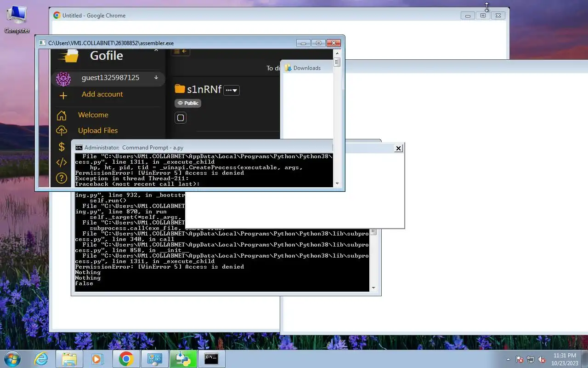Click assembler.exe window scrollbar down arrow

pyautogui.click(x=337, y=183)
